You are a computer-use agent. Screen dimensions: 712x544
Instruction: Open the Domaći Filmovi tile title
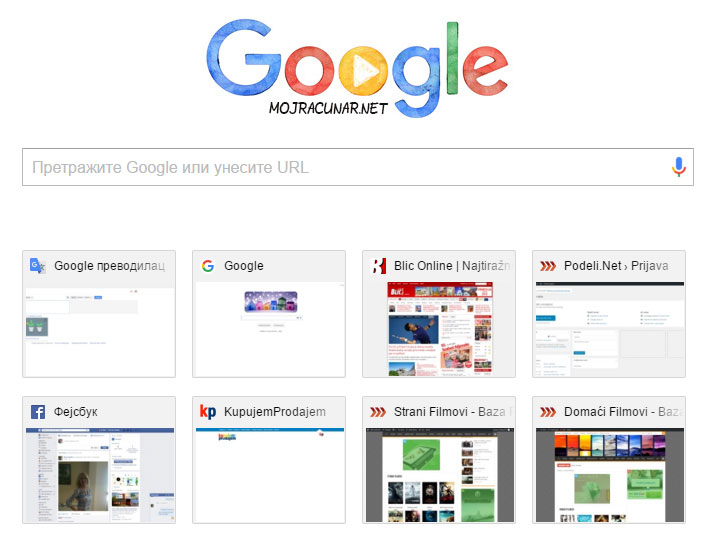pos(623,412)
